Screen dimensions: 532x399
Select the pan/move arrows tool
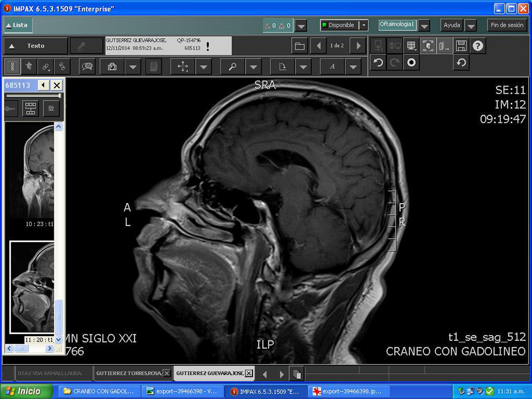point(183,67)
